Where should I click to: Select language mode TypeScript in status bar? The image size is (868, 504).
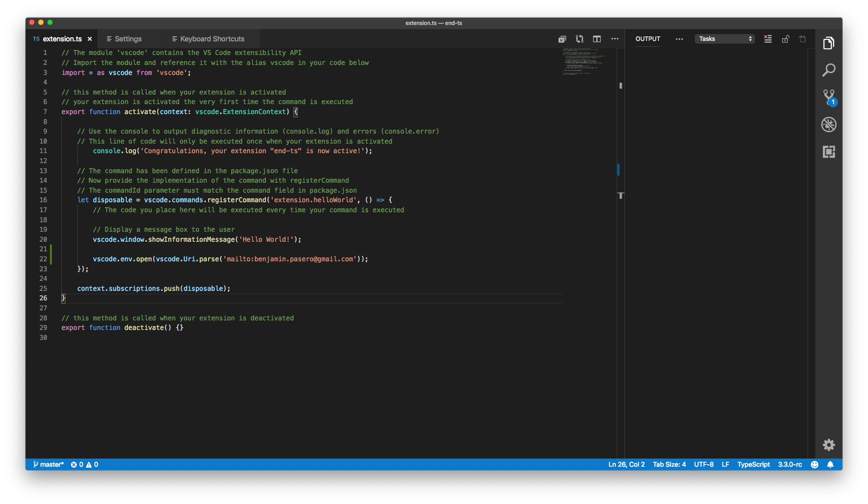point(753,464)
